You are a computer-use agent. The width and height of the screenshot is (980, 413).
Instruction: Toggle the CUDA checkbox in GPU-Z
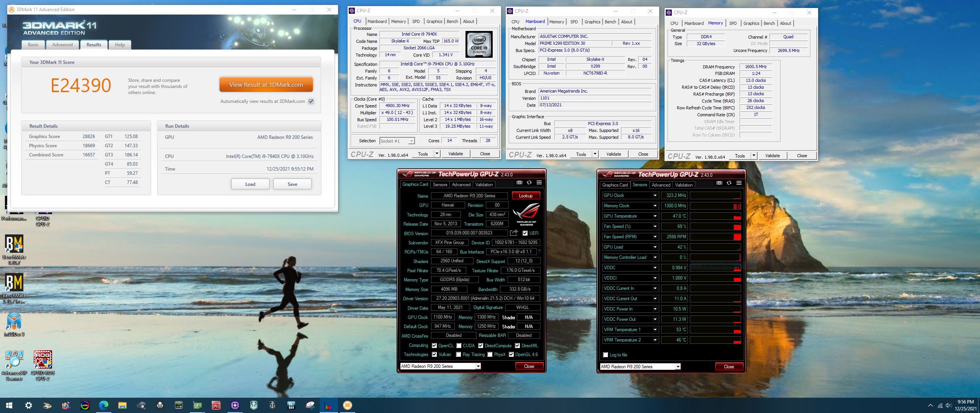[459, 345]
